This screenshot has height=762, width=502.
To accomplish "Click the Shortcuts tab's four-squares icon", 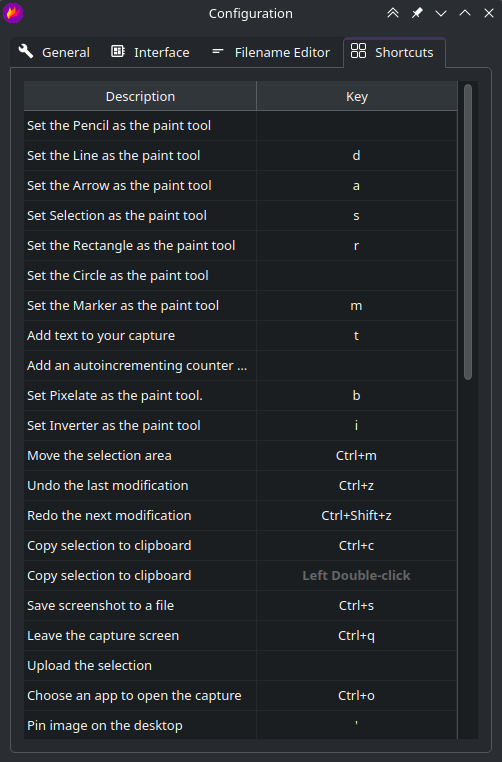I will click(x=358, y=51).
